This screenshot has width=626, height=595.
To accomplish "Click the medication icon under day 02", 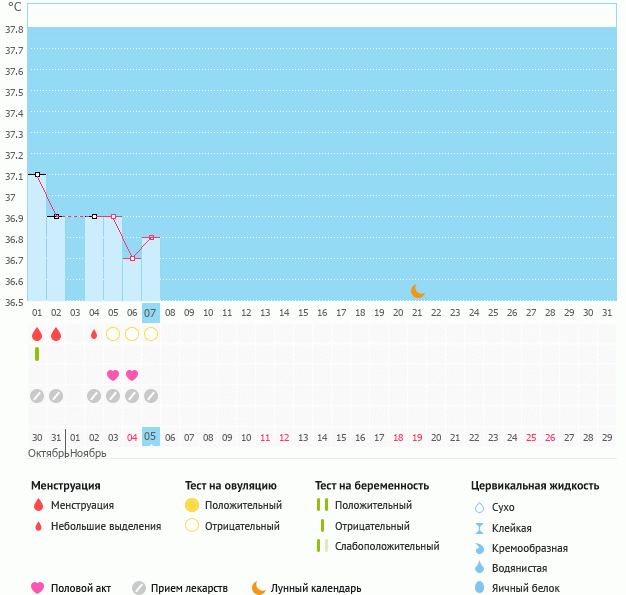I will pos(56,396).
